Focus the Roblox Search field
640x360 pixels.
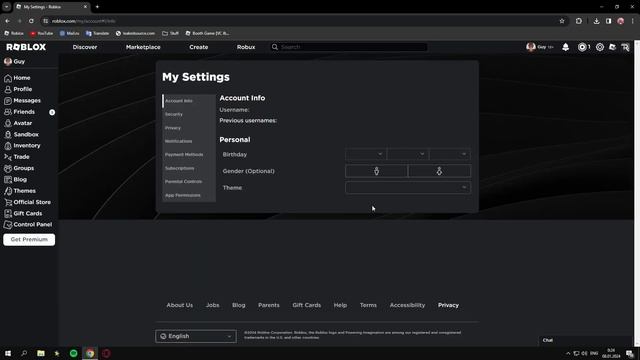(349, 47)
